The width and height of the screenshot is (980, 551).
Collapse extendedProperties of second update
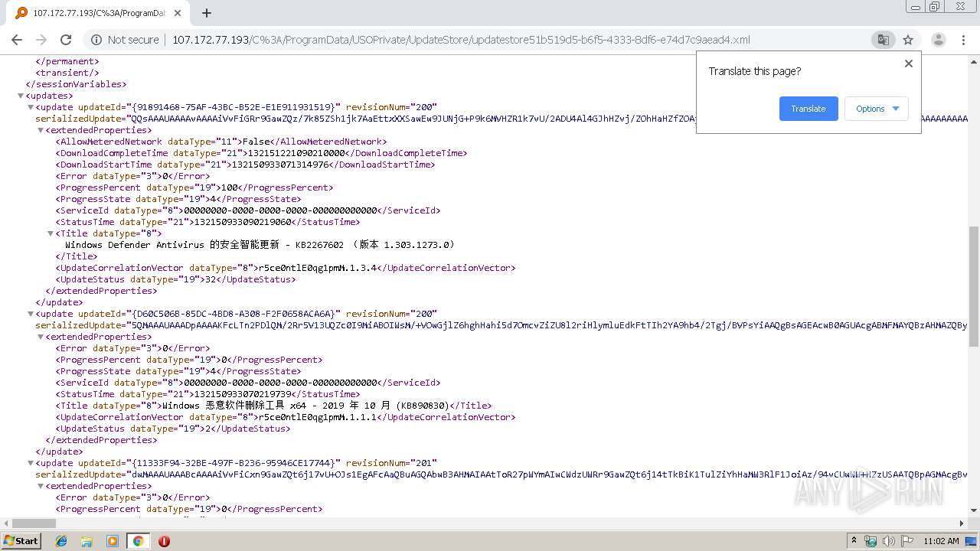pyautogui.click(x=41, y=337)
